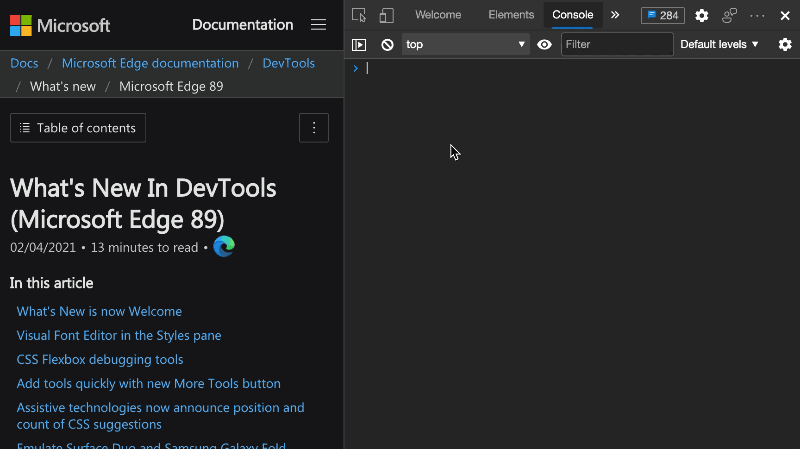800x449 pixels.
Task: Click the 02/04/2021 date text
Action: pos(43,247)
